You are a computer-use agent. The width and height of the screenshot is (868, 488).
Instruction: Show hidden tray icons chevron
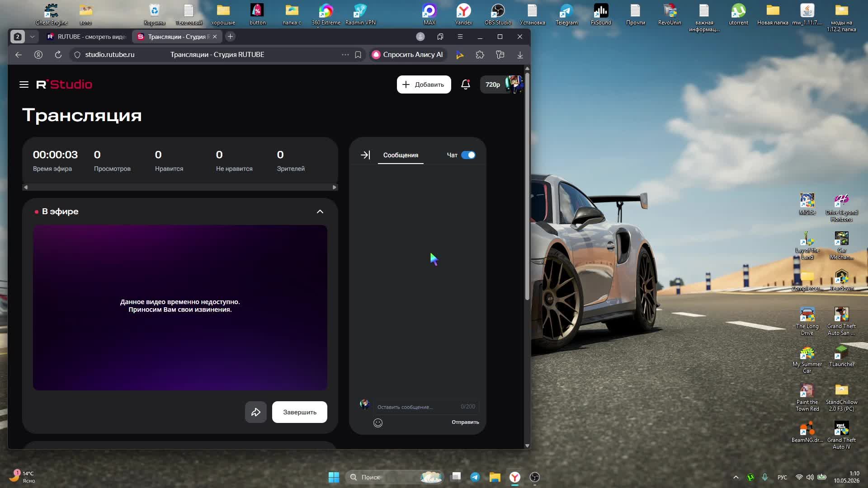pyautogui.click(x=736, y=477)
